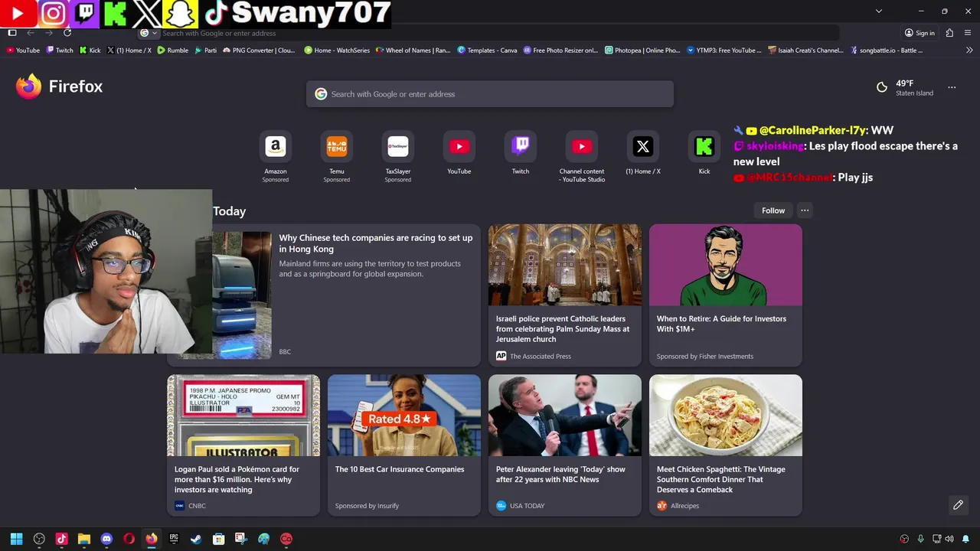Open the YouTube bookmark
The image size is (980, 551).
[23, 51]
